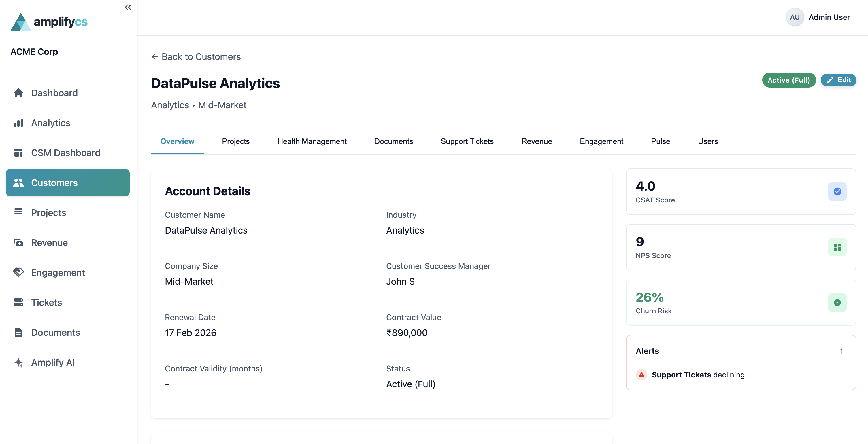The width and height of the screenshot is (868, 444).
Task: Open the CSM Dashboard panel icon
Action: [x=18, y=153]
